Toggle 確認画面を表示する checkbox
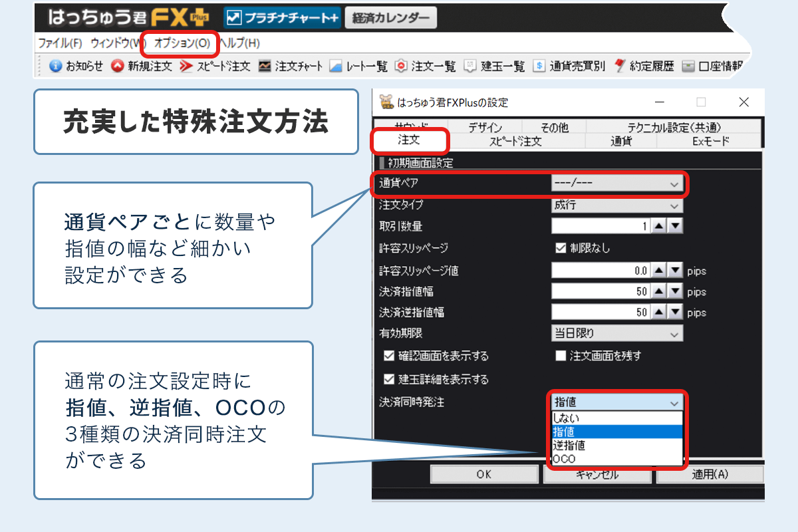This screenshot has height=532, width=798. coord(389,356)
